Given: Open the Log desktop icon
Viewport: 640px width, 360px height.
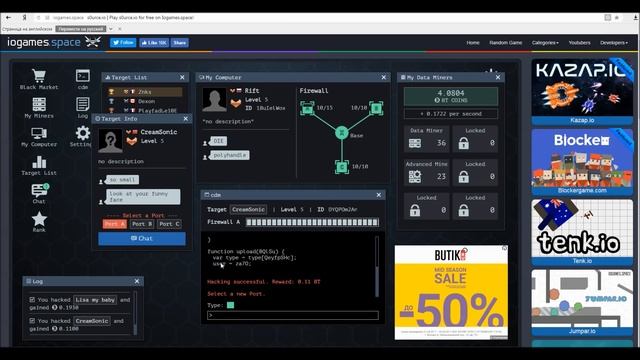Looking at the screenshot, I should click(x=82, y=104).
